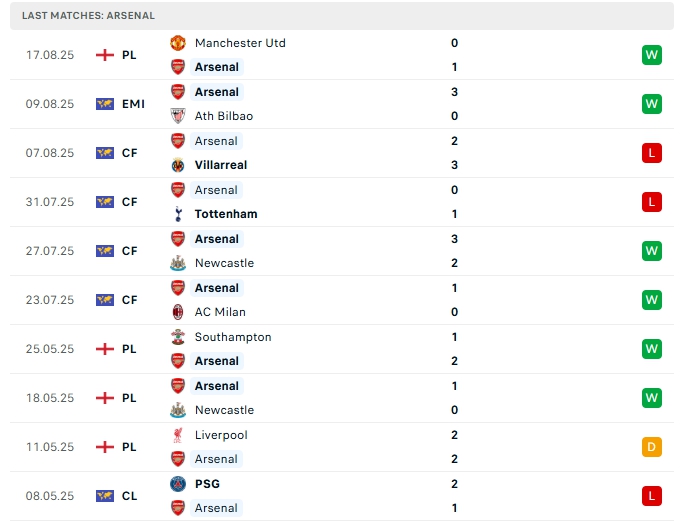The width and height of the screenshot is (684, 521).
Task: Click the L badge for Villarreal match
Action: (652, 153)
